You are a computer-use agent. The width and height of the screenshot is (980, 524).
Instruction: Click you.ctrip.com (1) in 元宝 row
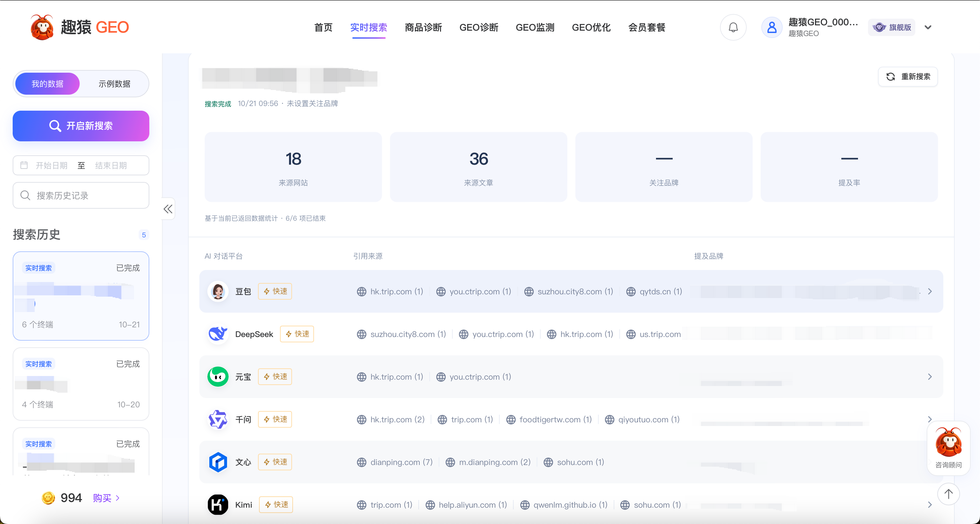[474, 377]
